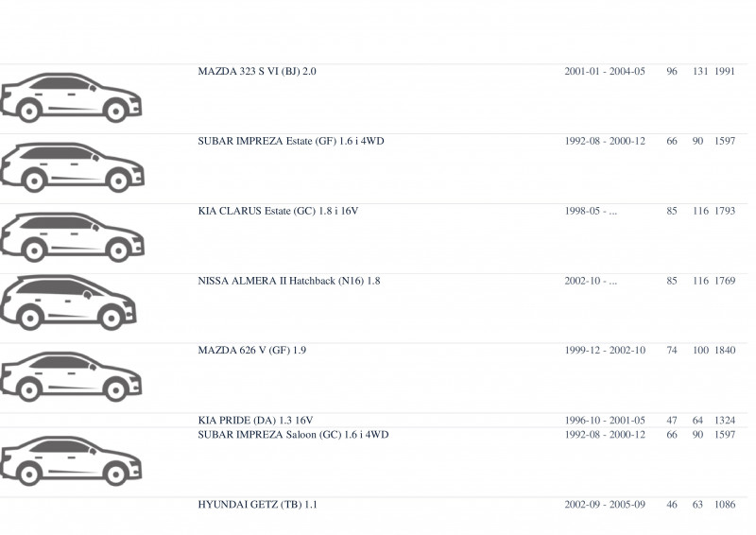
Task: Select the 1999-12 - 2002-10 date range
Action: coord(605,351)
